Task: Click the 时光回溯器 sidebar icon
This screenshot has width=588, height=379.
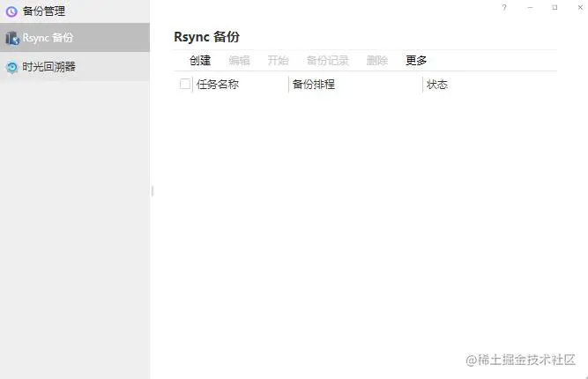Action: tap(12, 67)
